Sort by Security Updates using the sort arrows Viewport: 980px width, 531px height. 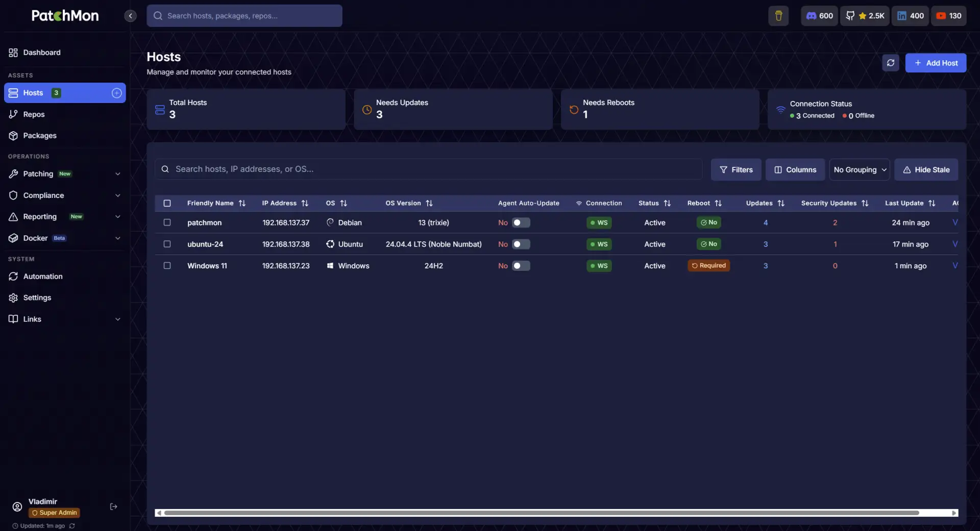[x=865, y=203]
